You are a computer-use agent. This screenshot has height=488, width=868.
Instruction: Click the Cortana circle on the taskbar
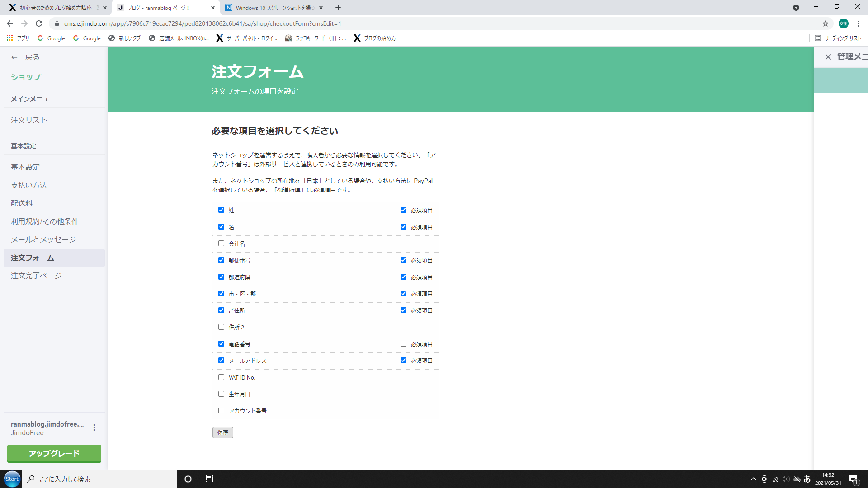point(188,479)
